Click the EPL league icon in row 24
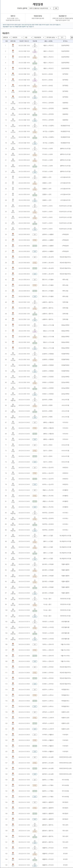Viewport: 73px width, 868px height. (x=13, y=177)
